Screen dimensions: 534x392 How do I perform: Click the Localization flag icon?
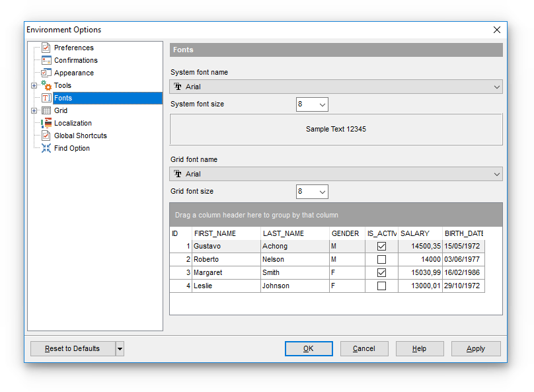tap(46, 123)
